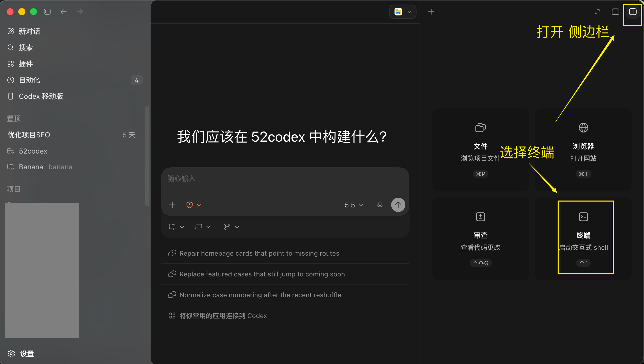Click the ⌘T shortcut badge

pos(583,174)
